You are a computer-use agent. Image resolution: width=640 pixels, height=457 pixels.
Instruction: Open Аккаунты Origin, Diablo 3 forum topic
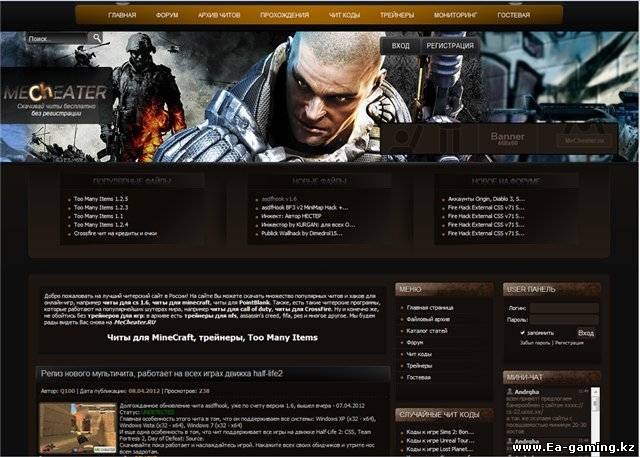point(486,199)
